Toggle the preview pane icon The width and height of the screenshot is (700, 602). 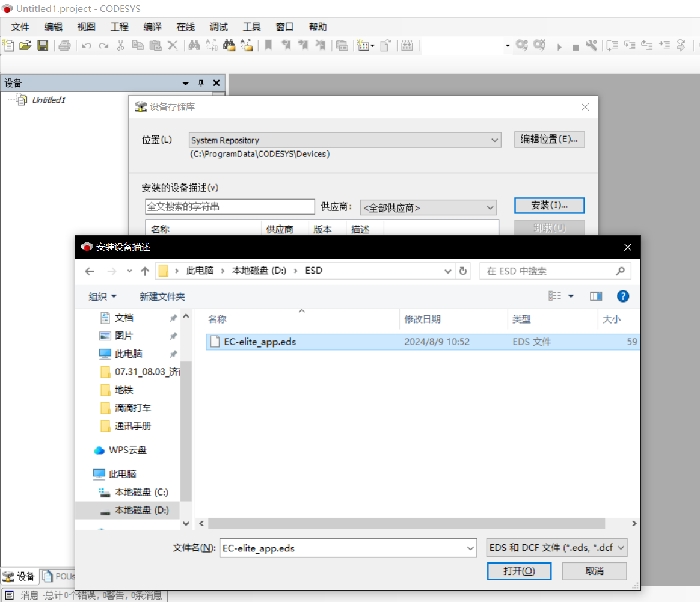click(x=596, y=296)
